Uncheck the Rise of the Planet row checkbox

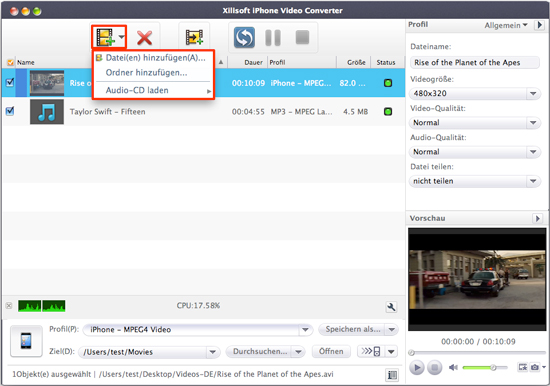(x=10, y=82)
